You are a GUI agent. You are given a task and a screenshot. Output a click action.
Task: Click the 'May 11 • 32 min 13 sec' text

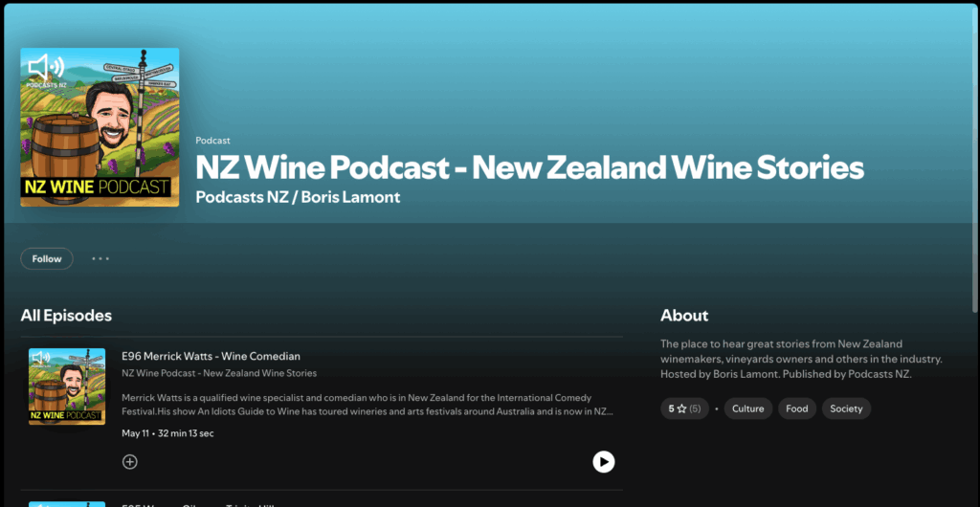[x=167, y=433]
